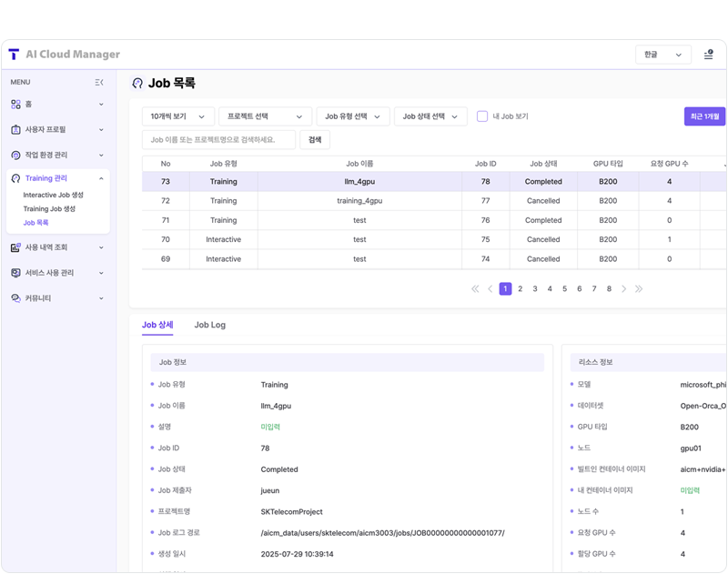Viewport: 728px width, 574px height.
Task: Collapse the MENU sidebar toggle icon
Action: (x=99, y=82)
